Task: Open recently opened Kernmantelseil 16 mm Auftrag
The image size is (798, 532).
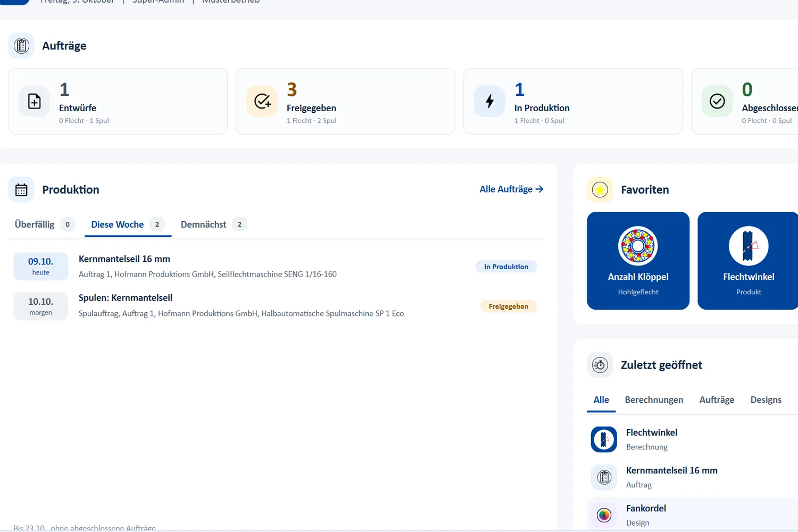Action: (692, 477)
